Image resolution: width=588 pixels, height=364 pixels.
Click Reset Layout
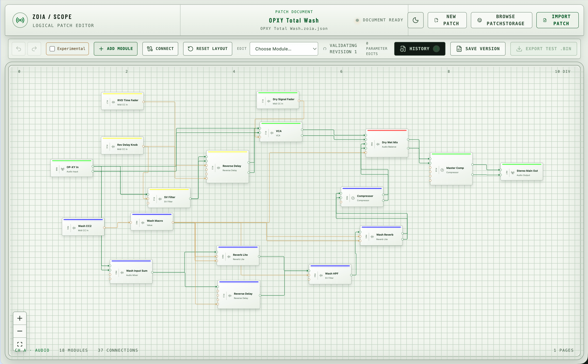[x=207, y=49]
